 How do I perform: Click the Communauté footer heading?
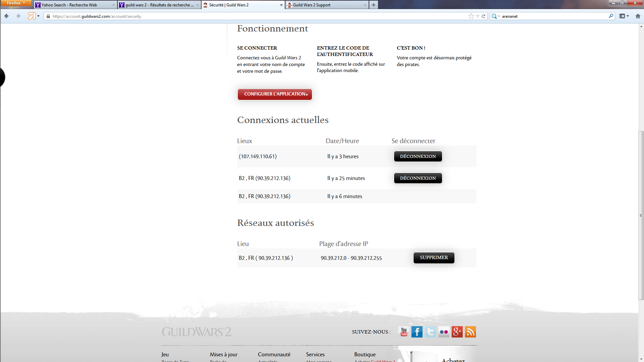pyautogui.click(x=274, y=354)
